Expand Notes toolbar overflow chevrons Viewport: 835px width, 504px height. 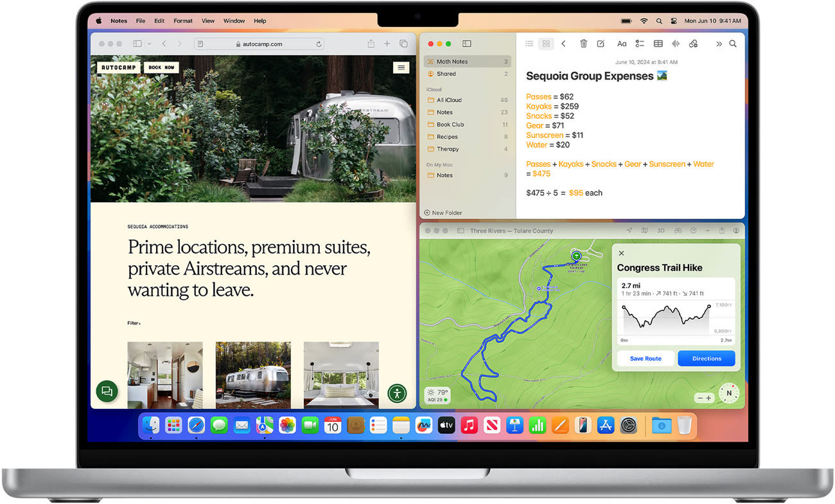[x=719, y=44]
